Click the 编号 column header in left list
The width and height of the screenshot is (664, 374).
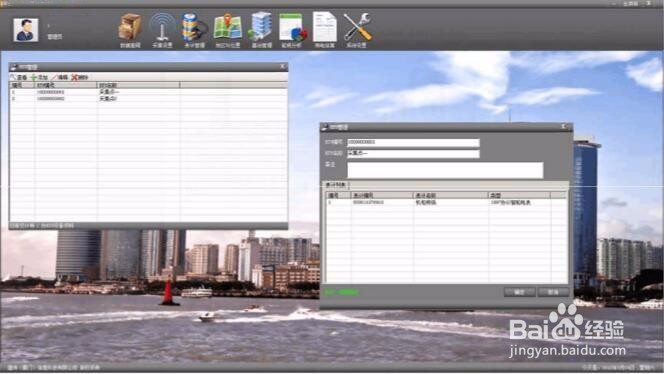(22, 85)
